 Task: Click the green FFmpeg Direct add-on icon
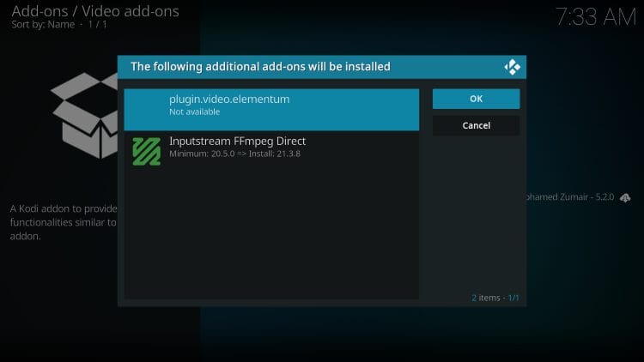click(146, 151)
